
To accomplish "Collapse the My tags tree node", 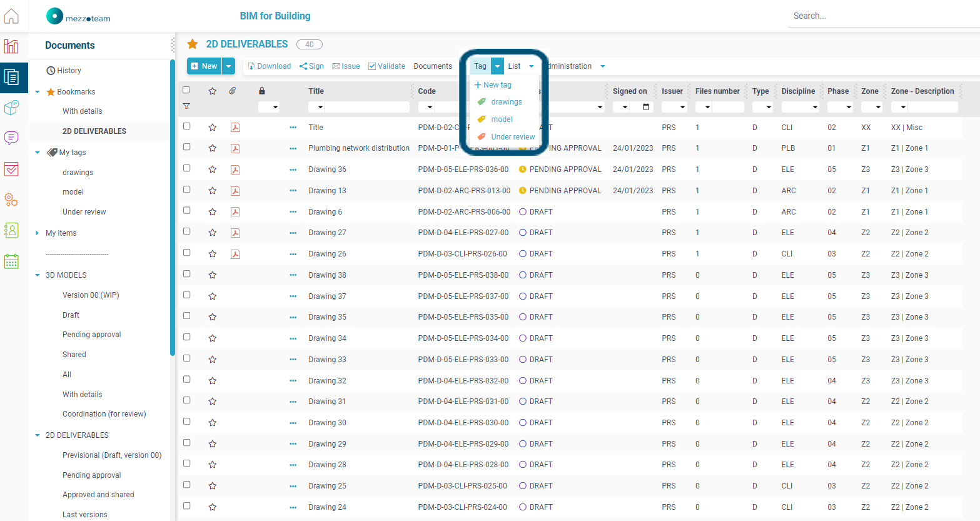I will pos(38,153).
